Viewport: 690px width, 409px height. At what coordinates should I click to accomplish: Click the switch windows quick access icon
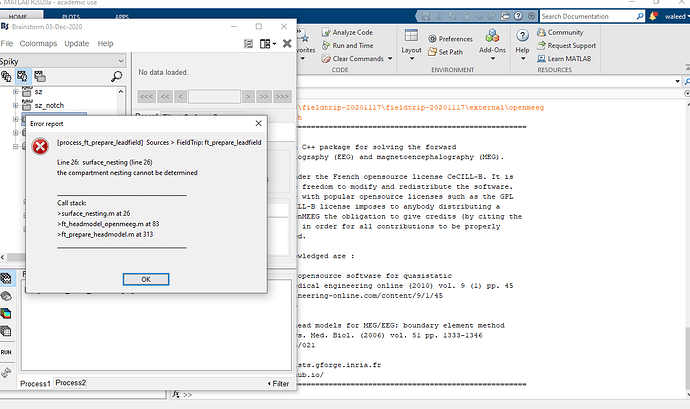click(505, 16)
